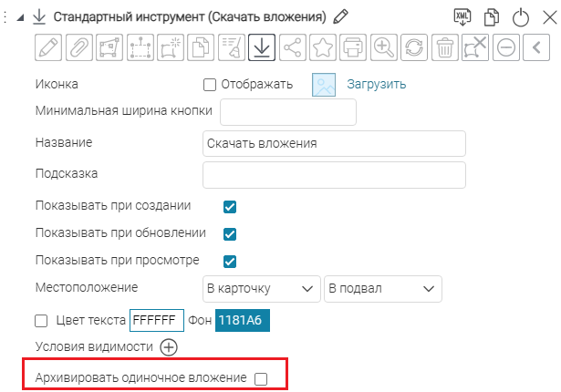Click the Загрузить link

(x=377, y=84)
